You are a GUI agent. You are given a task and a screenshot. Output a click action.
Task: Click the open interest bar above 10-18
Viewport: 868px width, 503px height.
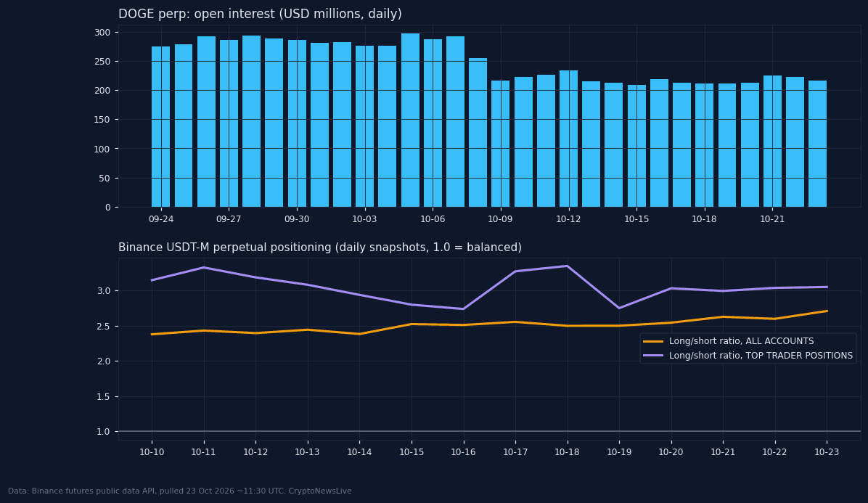click(704, 146)
